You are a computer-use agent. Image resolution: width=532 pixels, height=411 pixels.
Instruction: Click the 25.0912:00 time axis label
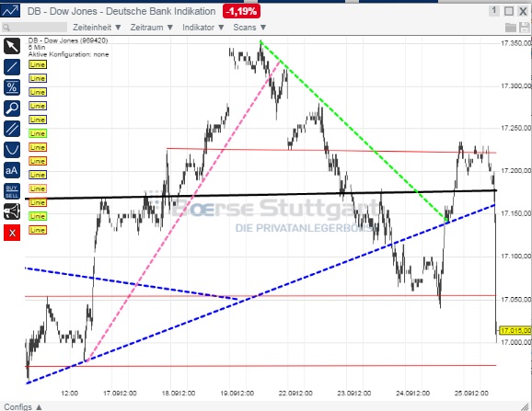(471, 393)
